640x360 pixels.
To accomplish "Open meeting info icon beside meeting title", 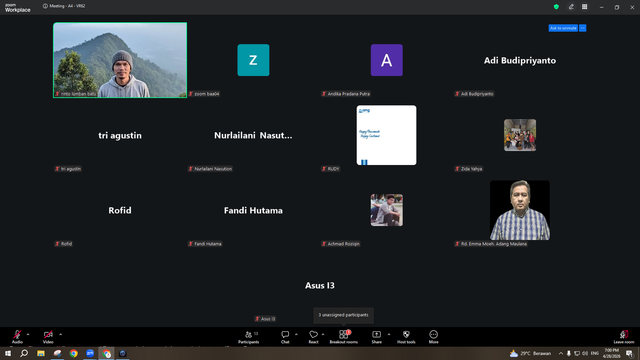I will tap(45, 6).
